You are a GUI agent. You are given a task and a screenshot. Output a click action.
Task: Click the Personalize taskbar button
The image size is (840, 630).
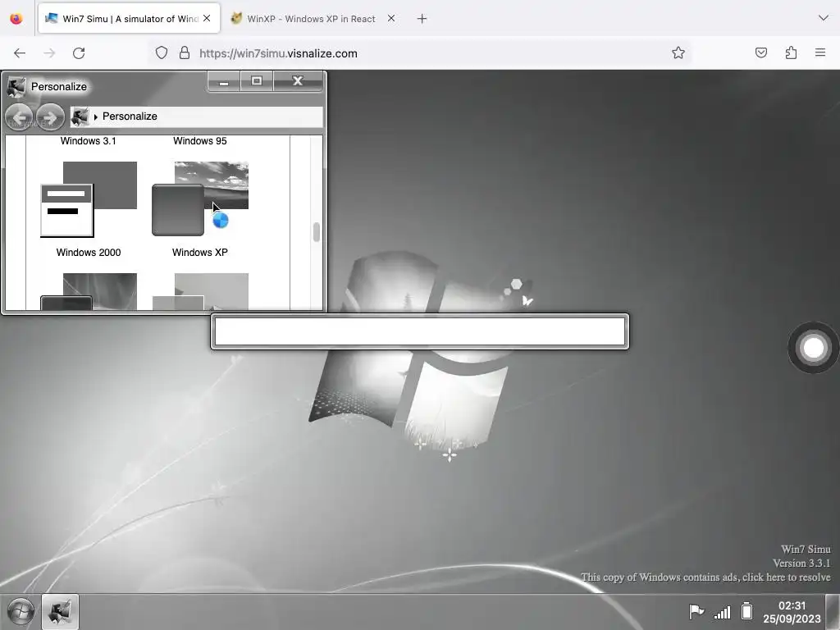point(60,611)
